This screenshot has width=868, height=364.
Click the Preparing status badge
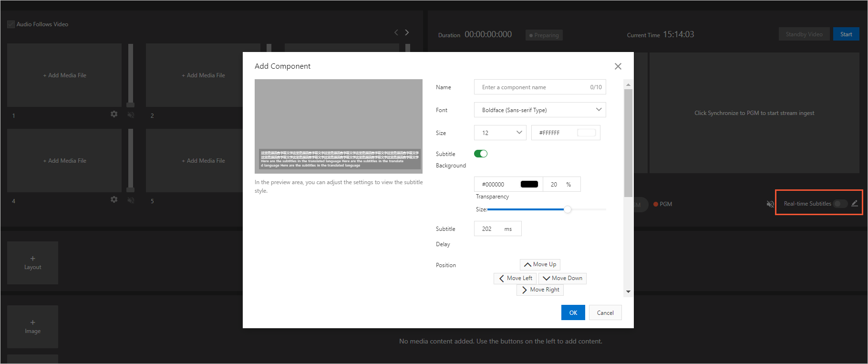tap(544, 35)
